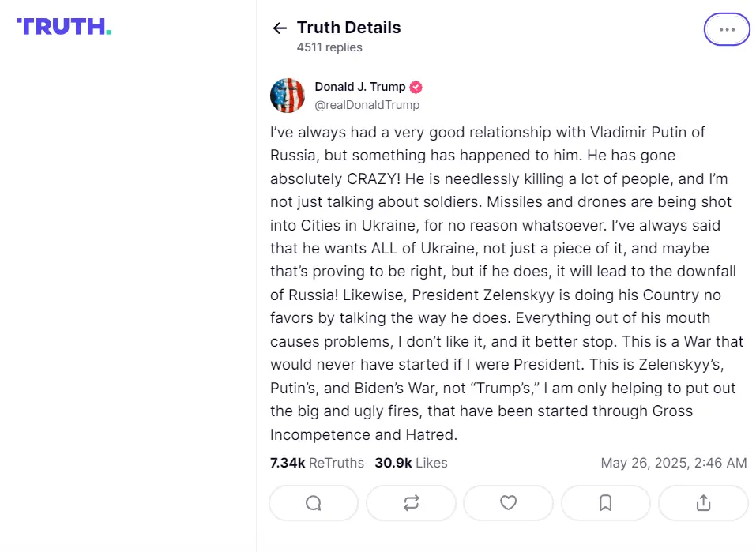756x552 pixels.
Task: Toggle ReTruth on this post
Action: tap(411, 503)
